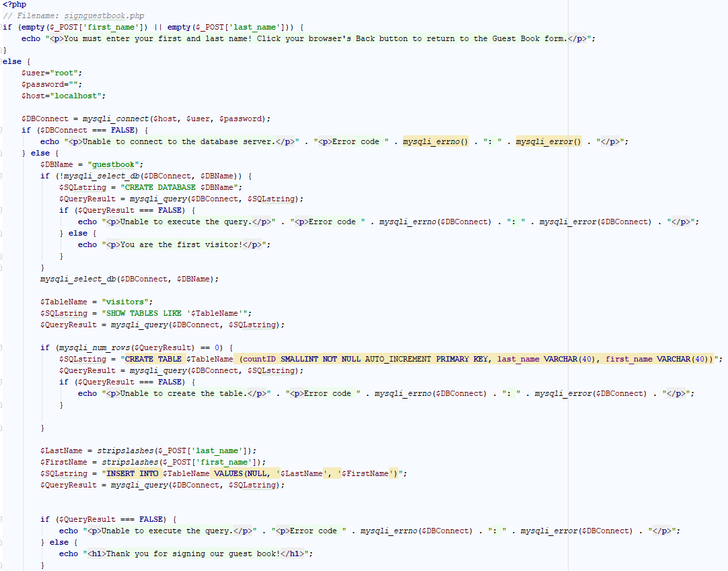Viewport: 728px width, 571px height.
Task: Click the "visitors" table name string
Action: pyautogui.click(x=125, y=302)
